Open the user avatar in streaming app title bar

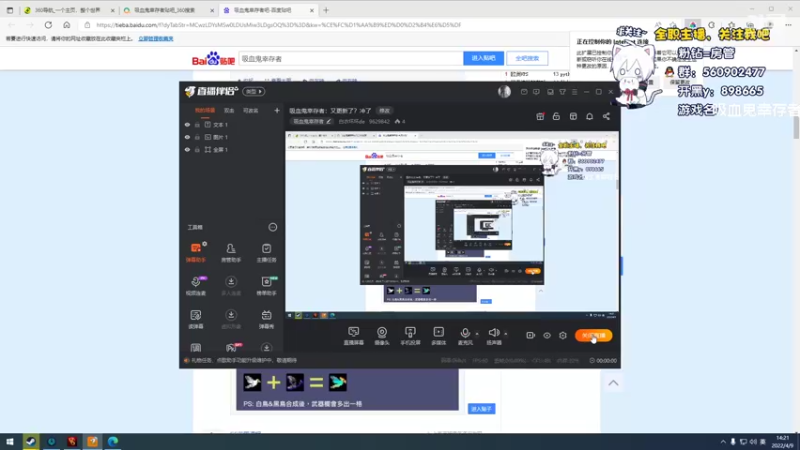click(x=504, y=92)
